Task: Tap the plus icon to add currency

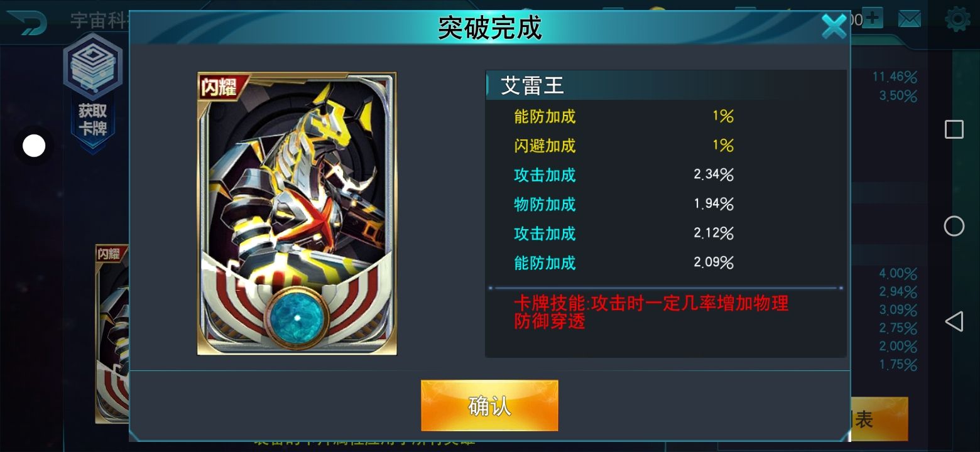Action: click(873, 18)
